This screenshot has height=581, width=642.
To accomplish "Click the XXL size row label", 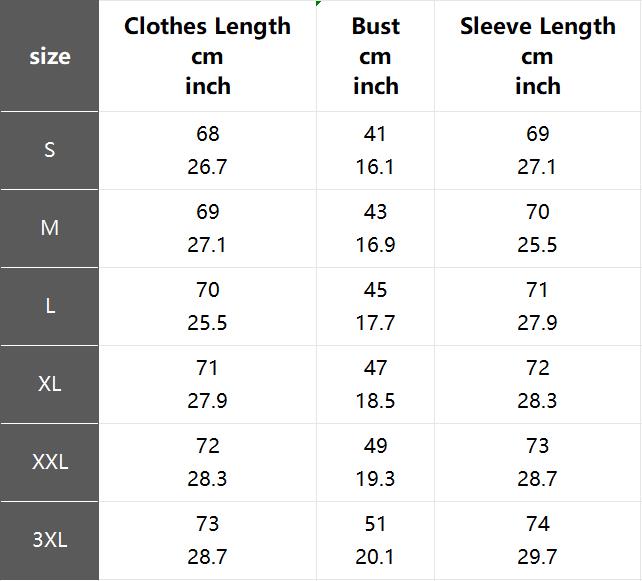I will (49, 462).
